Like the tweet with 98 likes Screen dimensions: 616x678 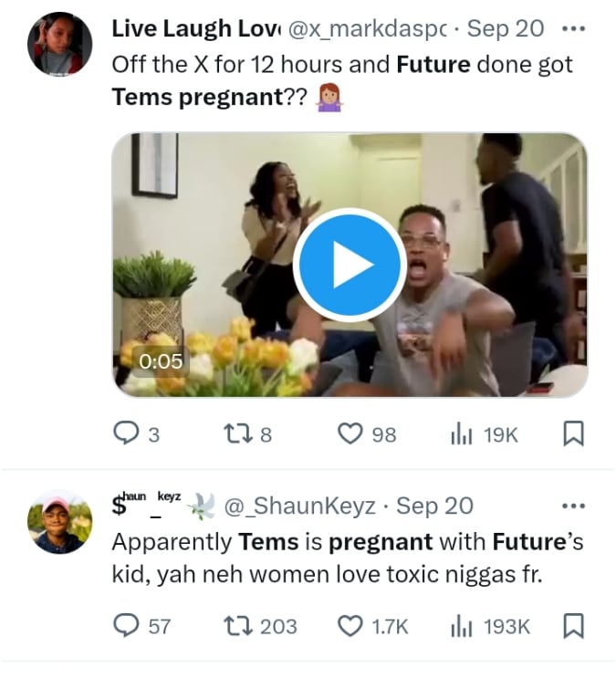click(350, 434)
